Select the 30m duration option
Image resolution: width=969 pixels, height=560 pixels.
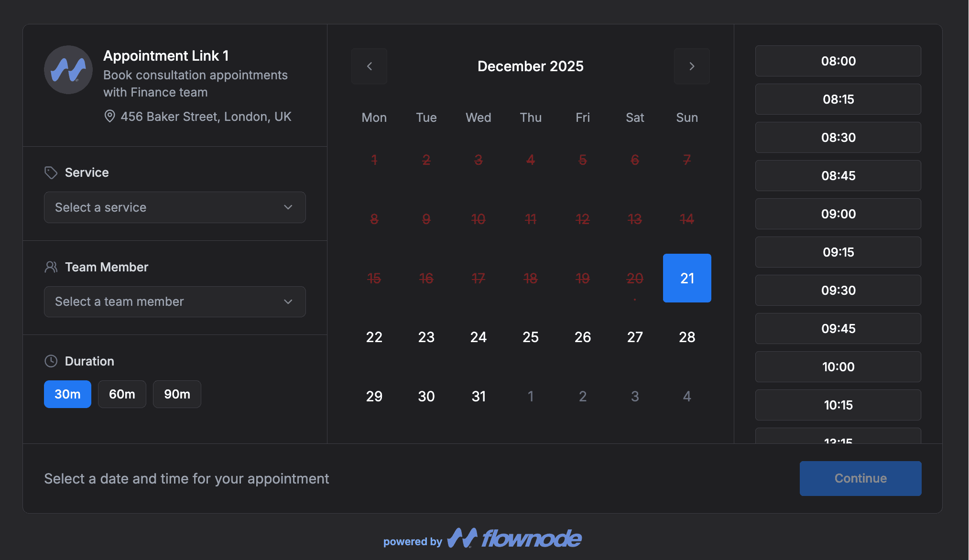pyautogui.click(x=67, y=394)
